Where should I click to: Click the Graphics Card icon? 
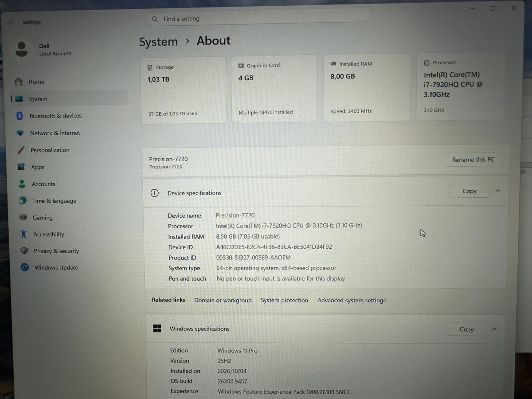241,66
